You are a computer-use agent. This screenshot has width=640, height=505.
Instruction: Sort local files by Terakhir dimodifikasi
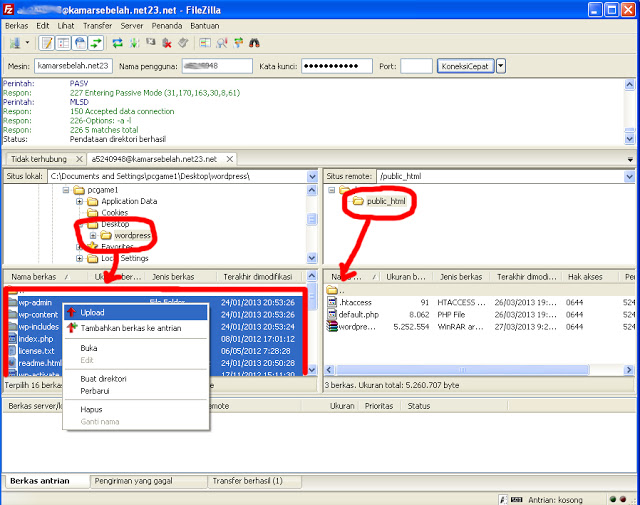260,277
